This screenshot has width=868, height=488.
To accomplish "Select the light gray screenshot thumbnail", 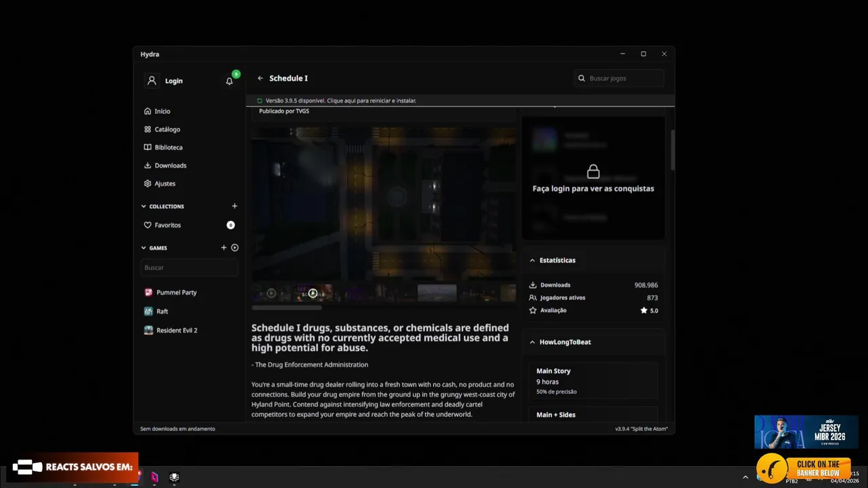I will [437, 293].
